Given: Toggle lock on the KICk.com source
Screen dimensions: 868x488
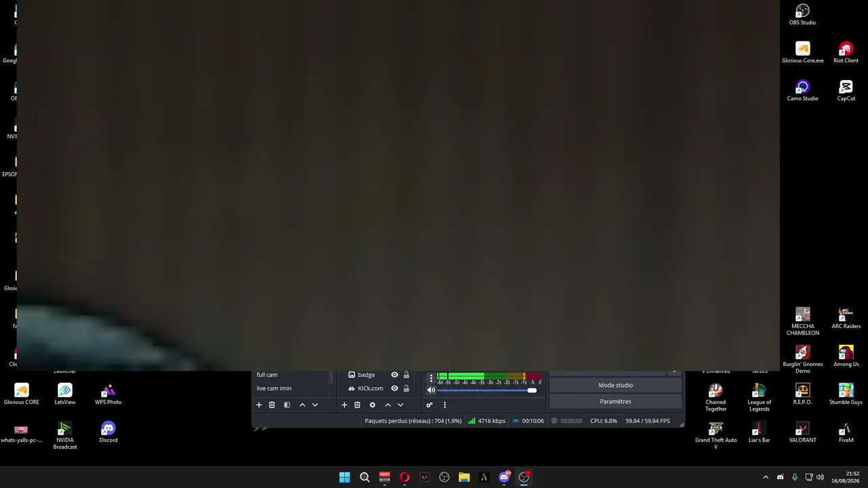Looking at the screenshot, I should click(406, 388).
